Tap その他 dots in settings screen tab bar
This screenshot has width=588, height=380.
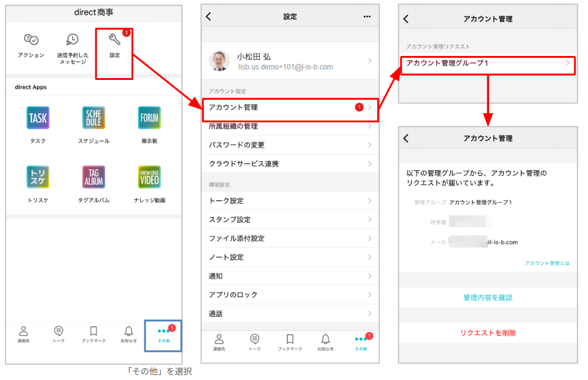coord(361,339)
